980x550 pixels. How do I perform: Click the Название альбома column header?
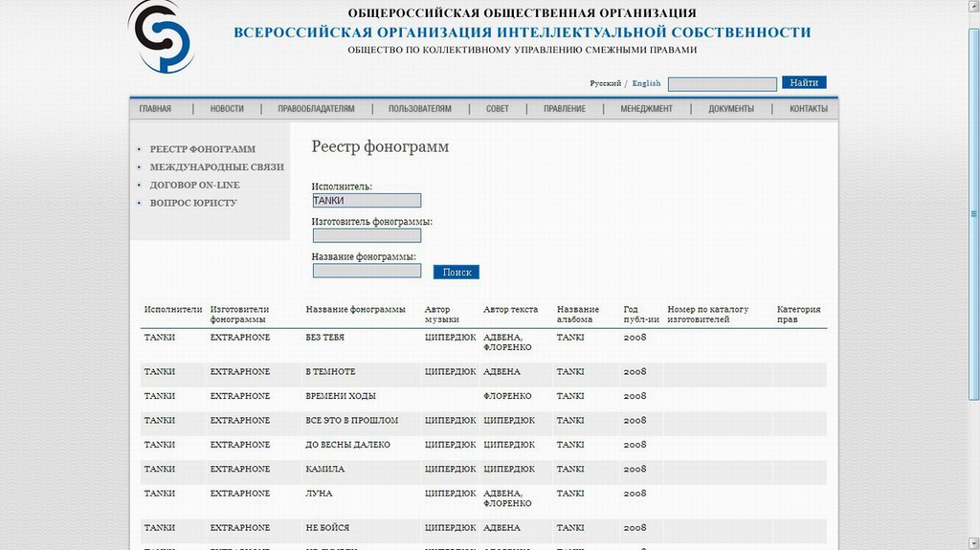[x=578, y=315]
